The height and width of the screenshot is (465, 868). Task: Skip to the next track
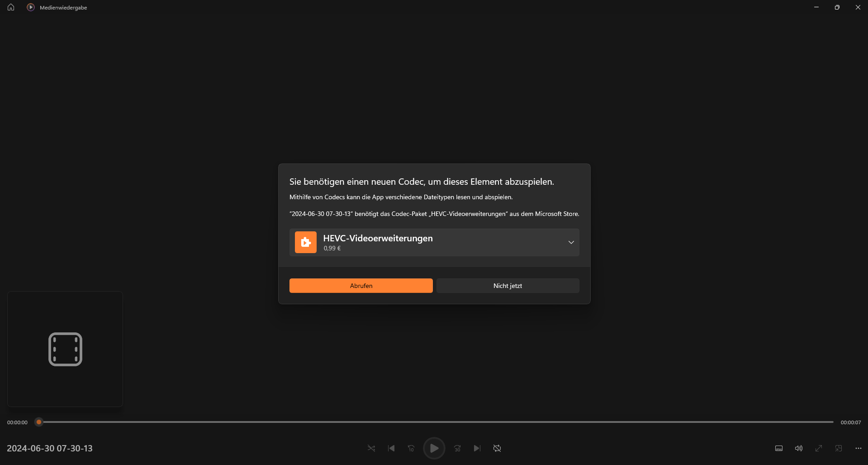coord(477,448)
